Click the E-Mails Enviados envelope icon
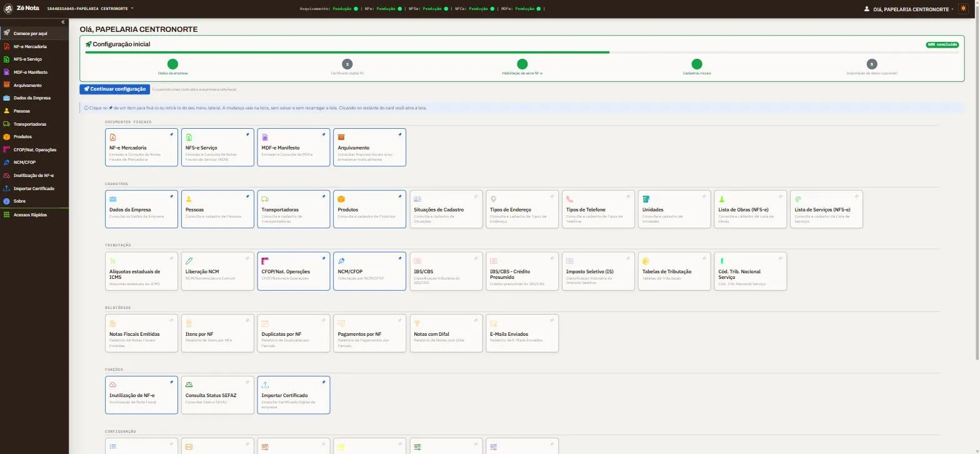This screenshot has width=980, height=454. [x=494, y=323]
